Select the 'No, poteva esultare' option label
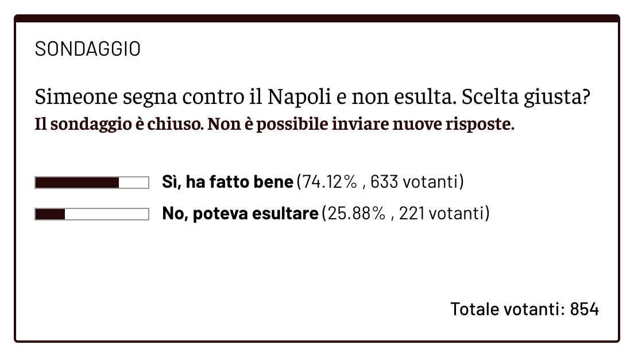 pyautogui.click(x=240, y=214)
